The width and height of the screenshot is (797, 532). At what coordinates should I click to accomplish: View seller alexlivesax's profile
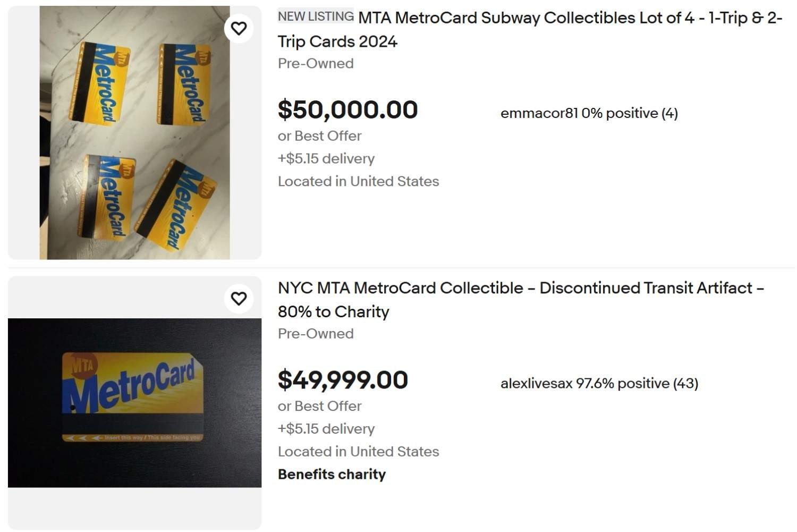(x=537, y=383)
